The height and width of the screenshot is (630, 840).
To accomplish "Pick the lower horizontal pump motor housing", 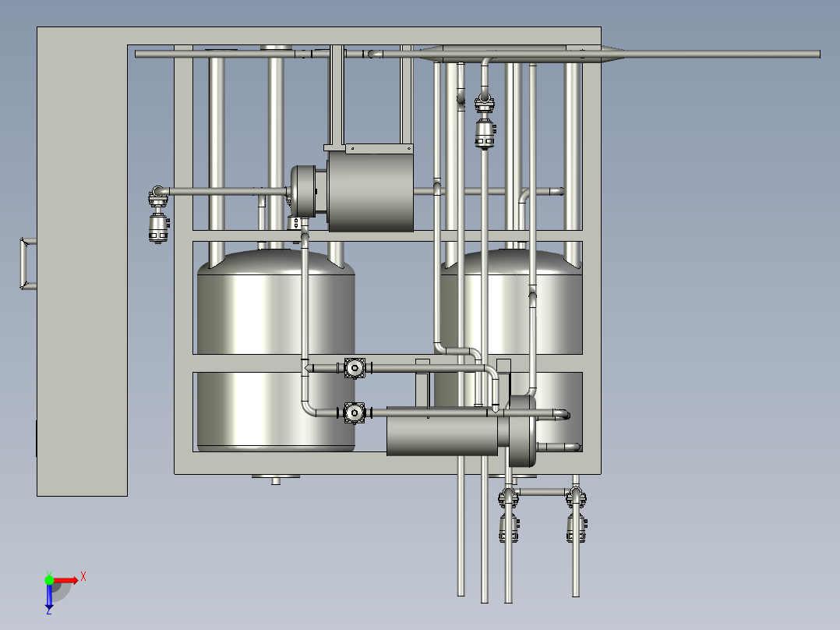I will (442, 432).
